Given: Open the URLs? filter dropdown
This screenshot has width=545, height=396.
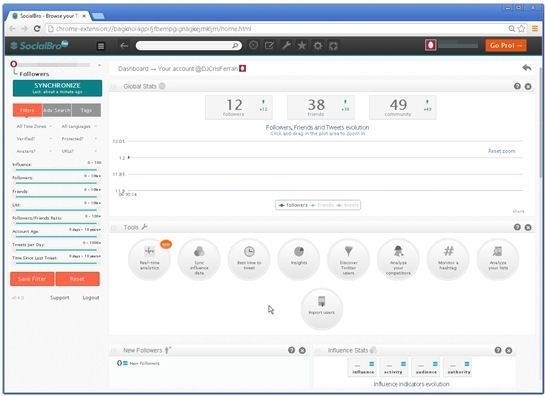Looking at the screenshot, I should (x=79, y=151).
